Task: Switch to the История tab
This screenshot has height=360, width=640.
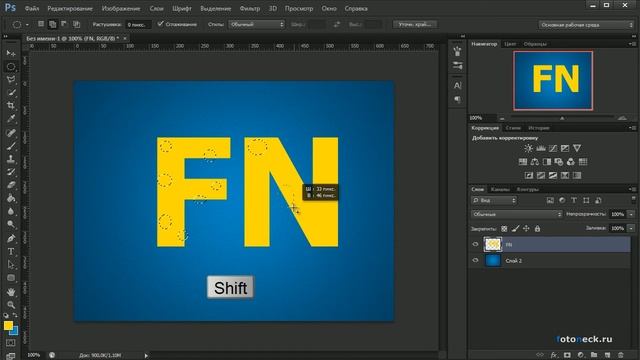Action: [x=539, y=128]
